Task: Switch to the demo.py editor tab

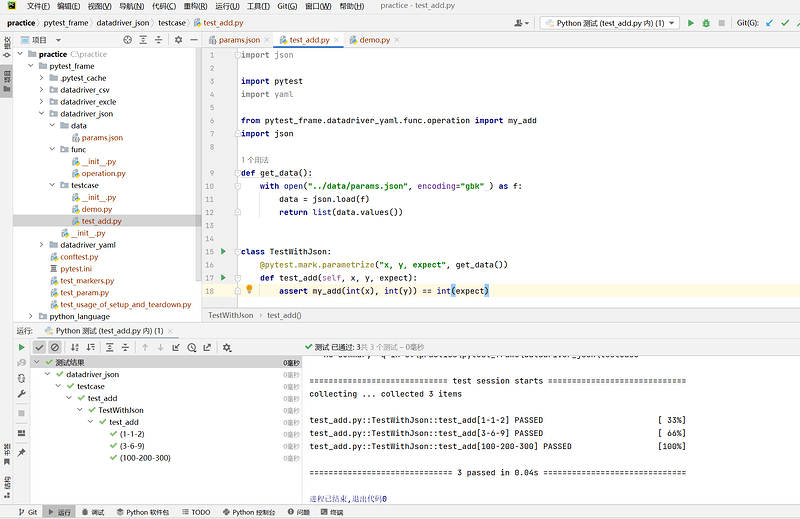Action: tap(374, 40)
